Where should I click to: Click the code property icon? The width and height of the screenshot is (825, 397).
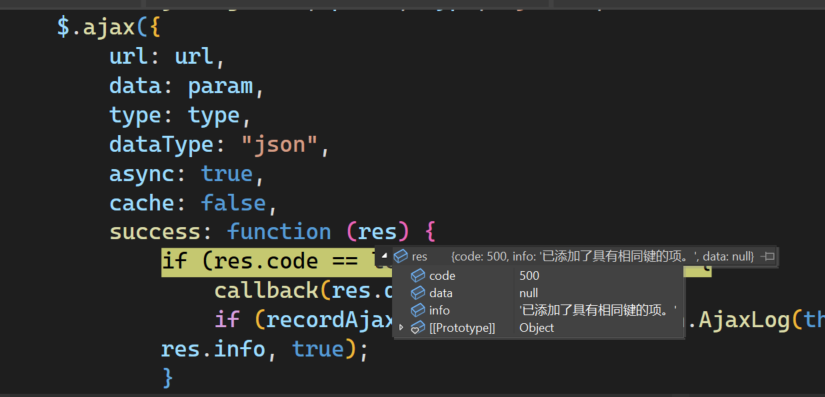[x=418, y=276]
